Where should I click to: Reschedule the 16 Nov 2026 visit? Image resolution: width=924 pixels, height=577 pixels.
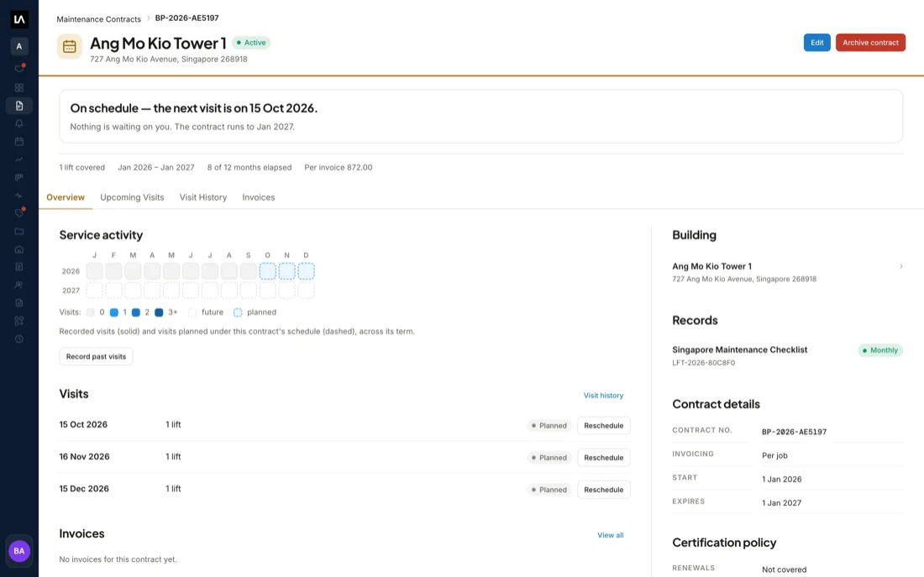pyautogui.click(x=603, y=458)
